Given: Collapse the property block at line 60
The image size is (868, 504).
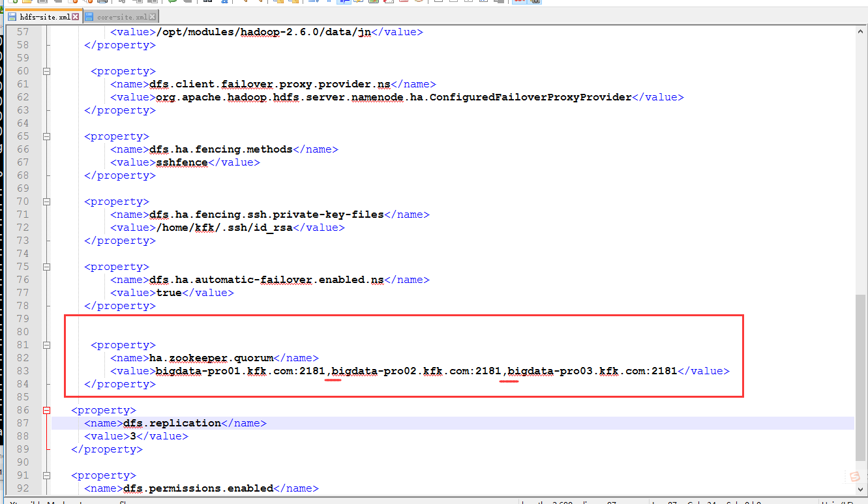Looking at the screenshot, I should [x=46, y=71].
